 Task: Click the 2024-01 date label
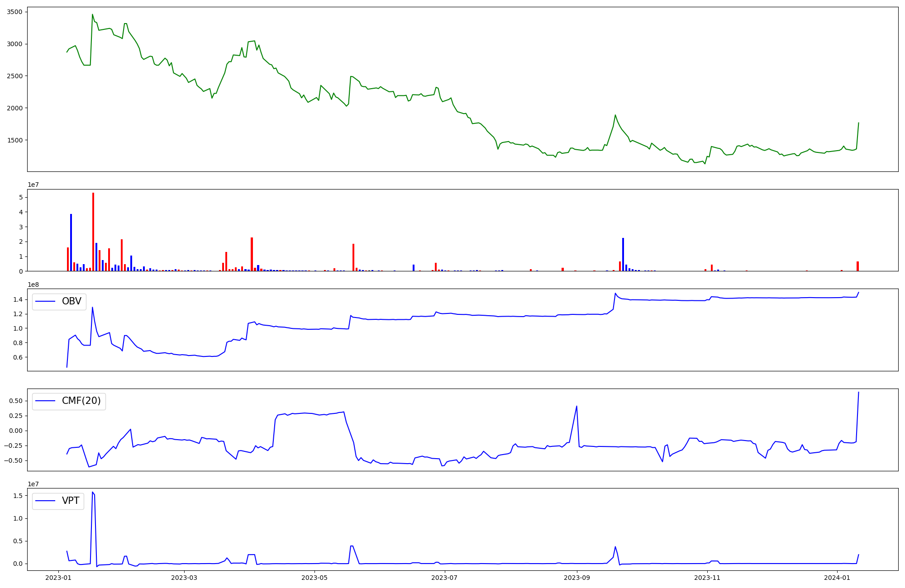click(x=838, y=578)
